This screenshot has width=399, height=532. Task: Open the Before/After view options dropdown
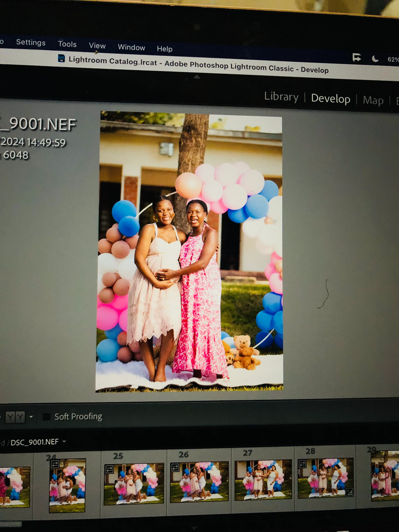point(31,417)
